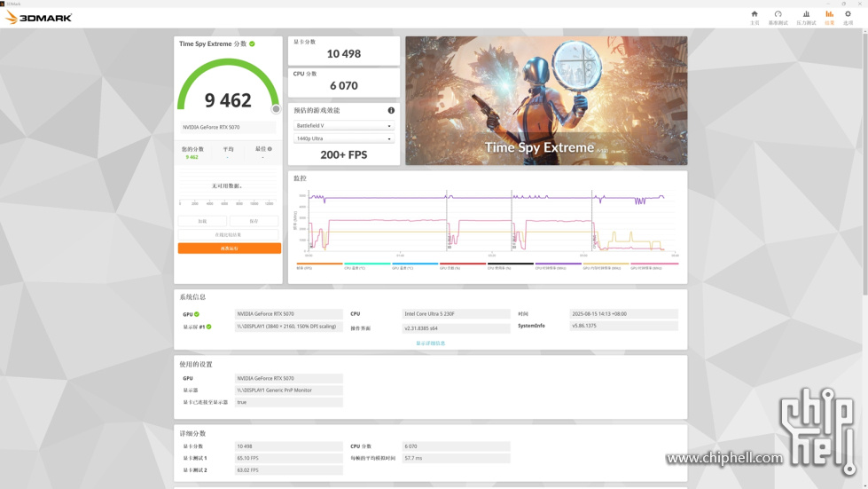Click the 监控 (Monitoring) section heading
The image size is (868, 489).
(x=300, y=178)
